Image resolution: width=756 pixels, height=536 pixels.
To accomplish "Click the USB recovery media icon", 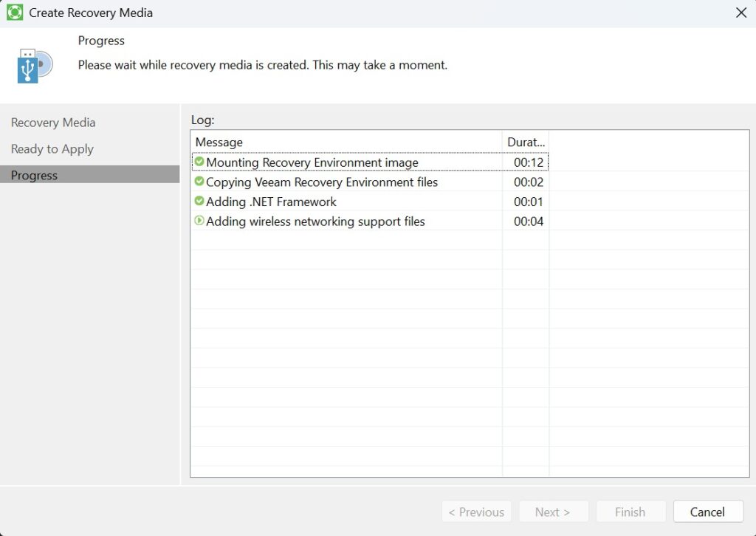I will (35, 66).
